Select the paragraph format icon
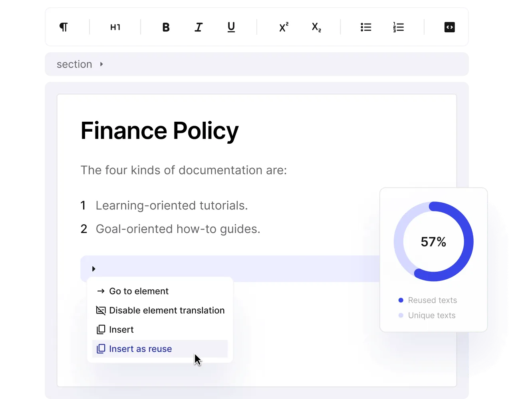The height and width of the screenshot is (399, 532). coord(64,27)
